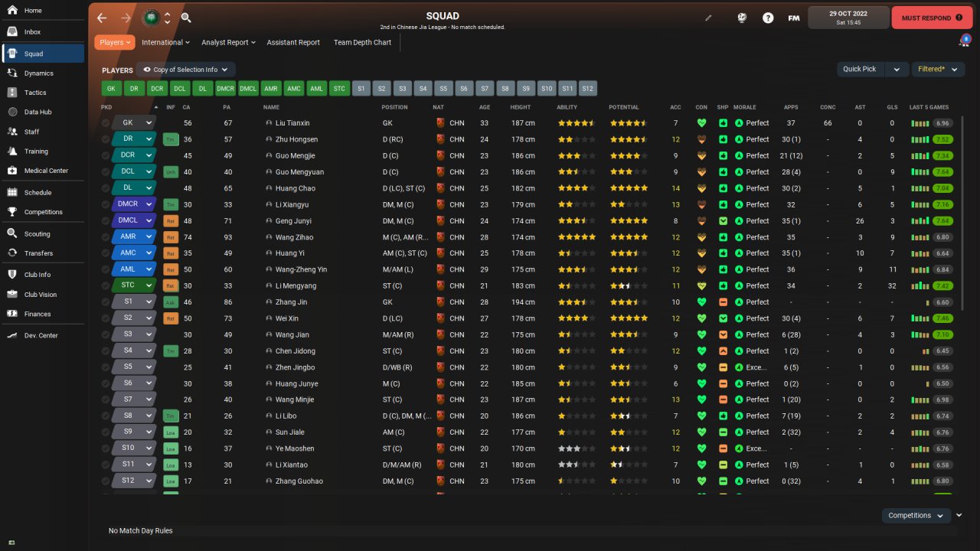Open the Data Hub sidebar icon

12,112
